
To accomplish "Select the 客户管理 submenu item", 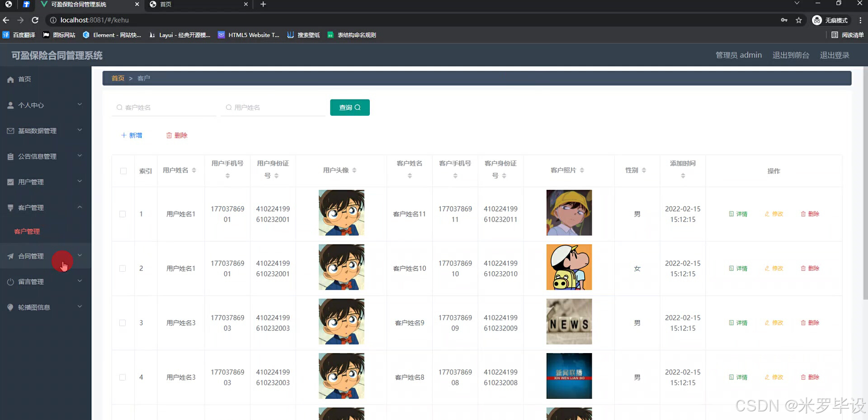I will click(x=27, y=231).
